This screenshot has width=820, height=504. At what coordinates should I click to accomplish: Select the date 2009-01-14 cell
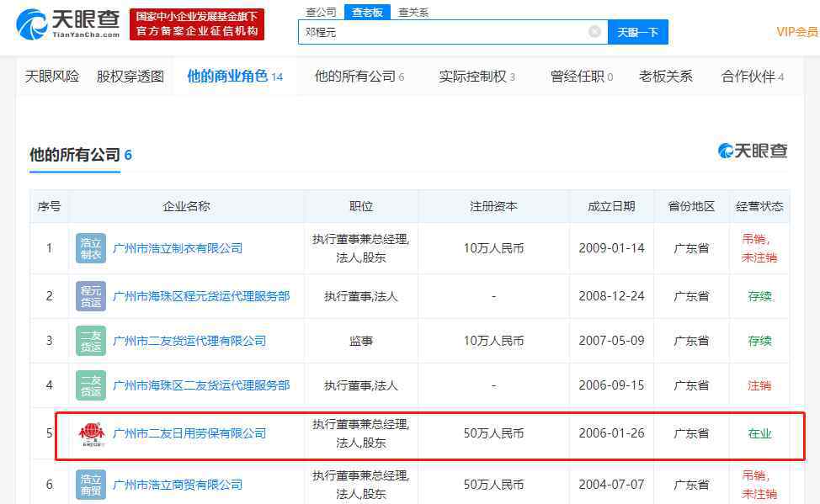[x=611, y=248]
